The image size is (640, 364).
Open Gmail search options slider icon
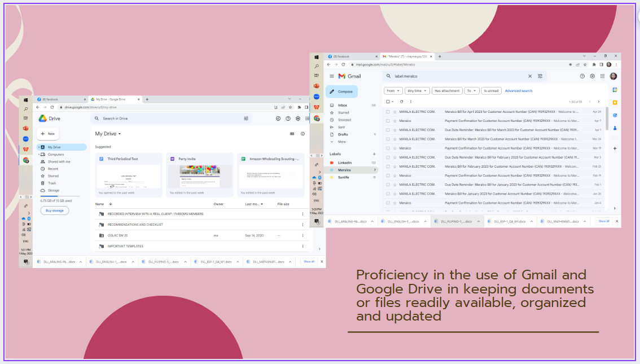pos(540,76)
